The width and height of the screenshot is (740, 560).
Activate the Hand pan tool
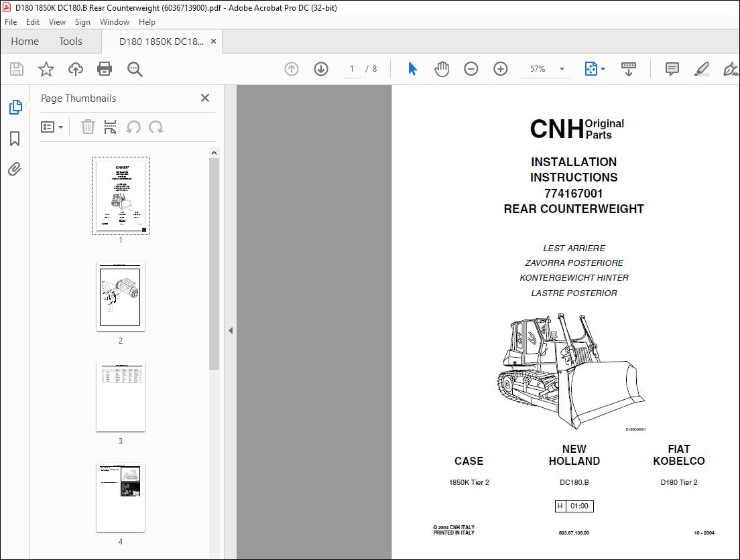[442, 70]
